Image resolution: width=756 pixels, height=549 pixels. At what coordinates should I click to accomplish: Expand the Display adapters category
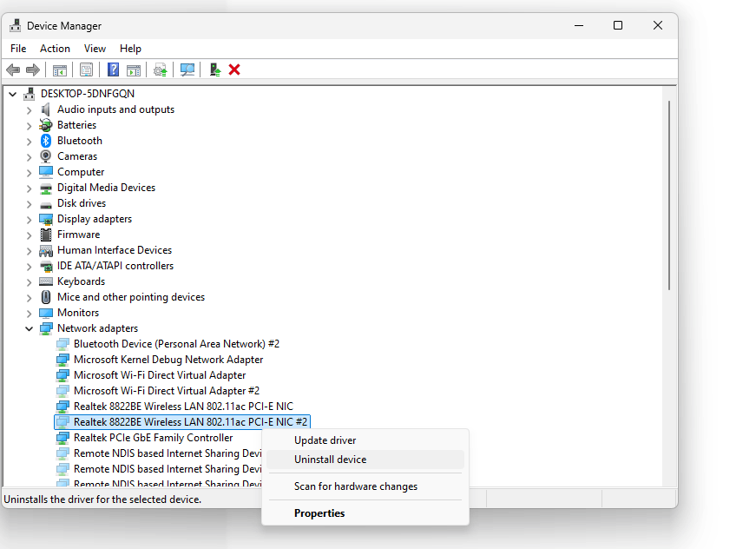pos(29,218)
